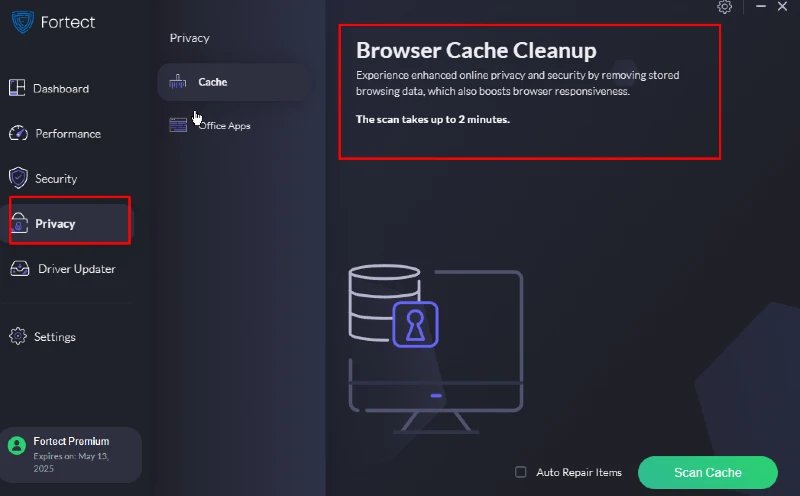
Task: Click 'The scan takes up to 2 minutes' text
Action: tap(433, 119)
